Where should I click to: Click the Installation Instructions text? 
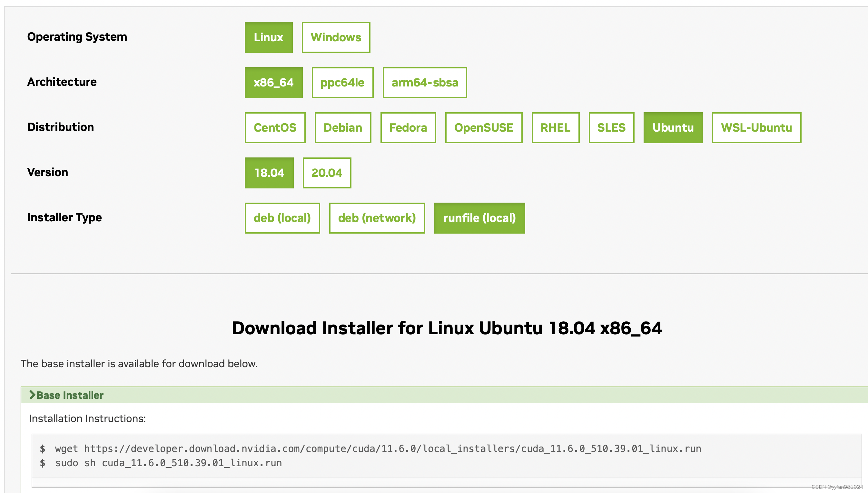tap(87, 418)
